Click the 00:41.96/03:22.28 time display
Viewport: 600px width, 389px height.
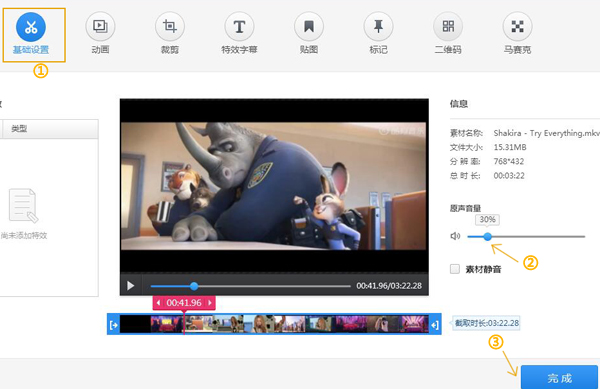tap(389, 286)
